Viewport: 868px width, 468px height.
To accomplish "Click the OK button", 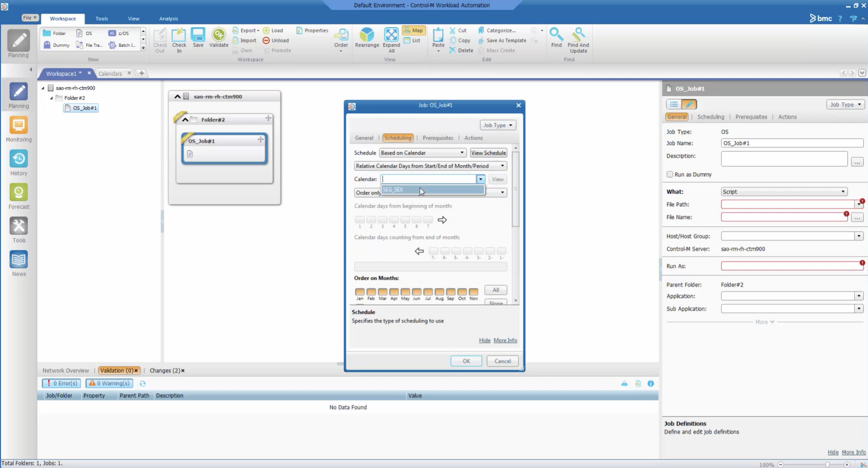I will click(x=466, y=361).
